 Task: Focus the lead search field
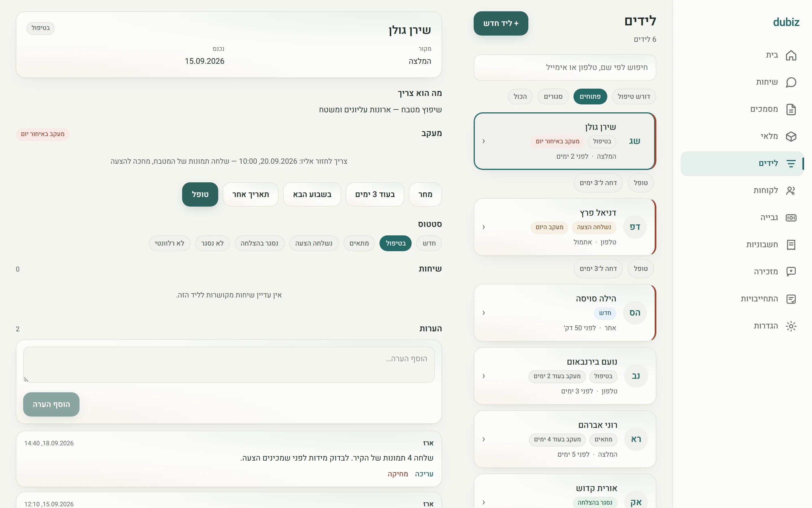565,67
